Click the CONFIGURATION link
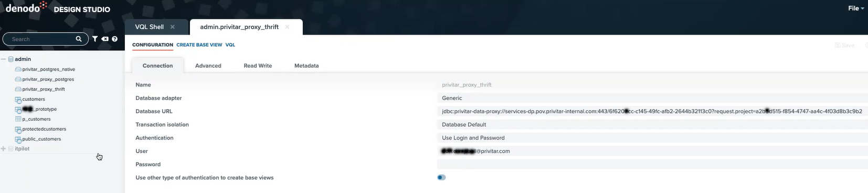The width and height of the screenshot is (868, 193). (x=153, y=45)
